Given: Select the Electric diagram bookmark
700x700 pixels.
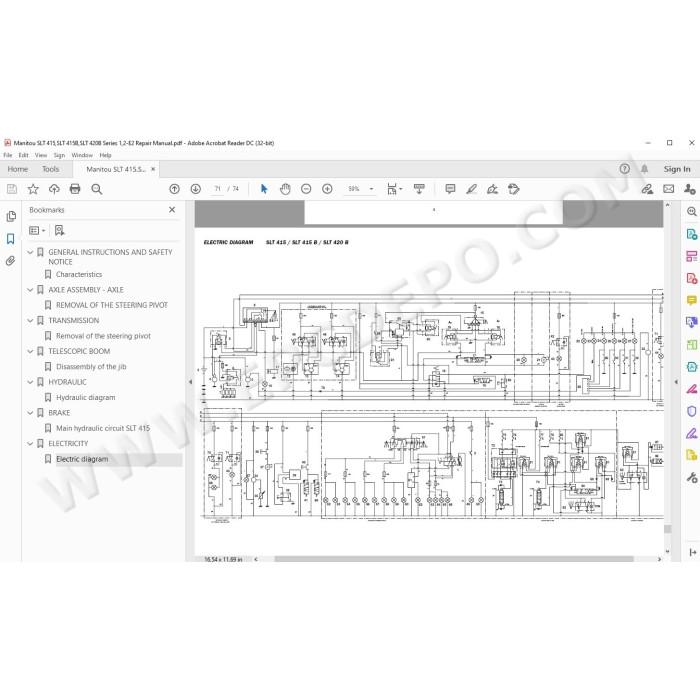Looking at the screenshot, I should tap(82, 459).
